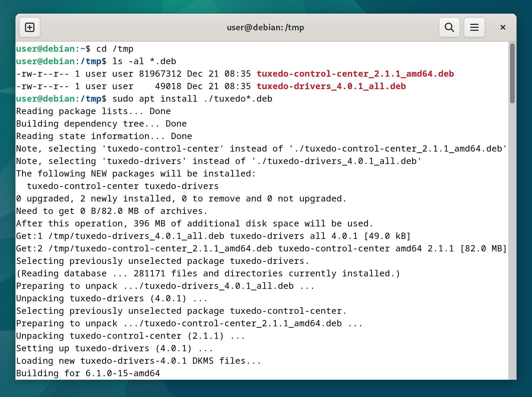Click the vertical scrollbar thumb
The width and height of the screenshot is (532, 397).
coord(512,73)
